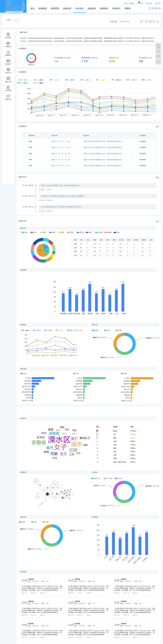Click the download export icon

pyautogui.click(x=157, y=22)
